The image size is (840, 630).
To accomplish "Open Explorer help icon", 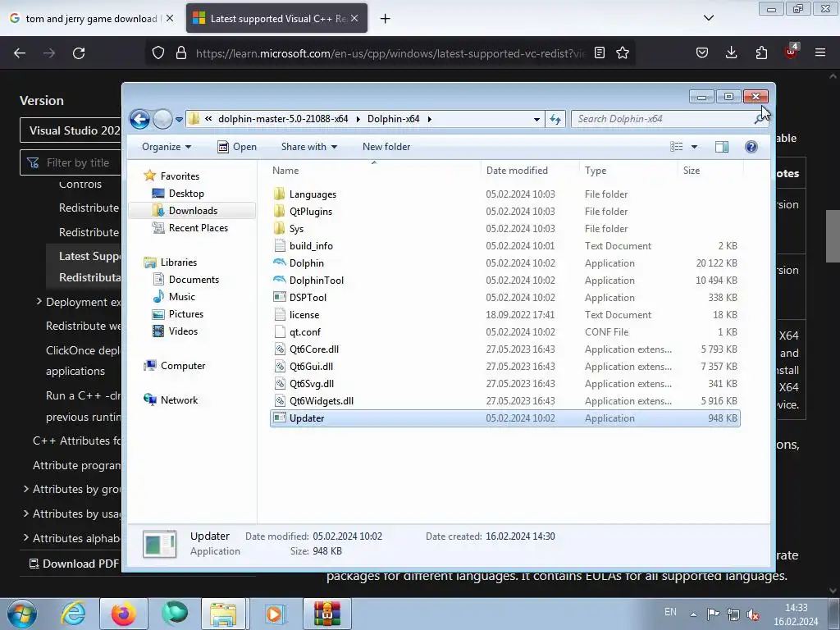I will 751,147.
